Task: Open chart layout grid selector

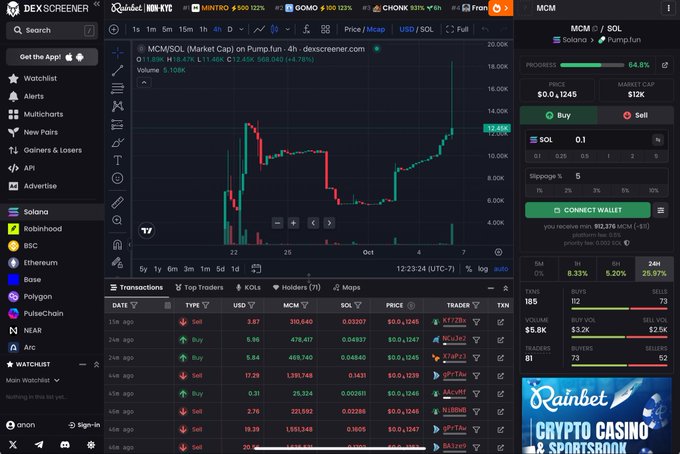Action: [x=325, y=29]
